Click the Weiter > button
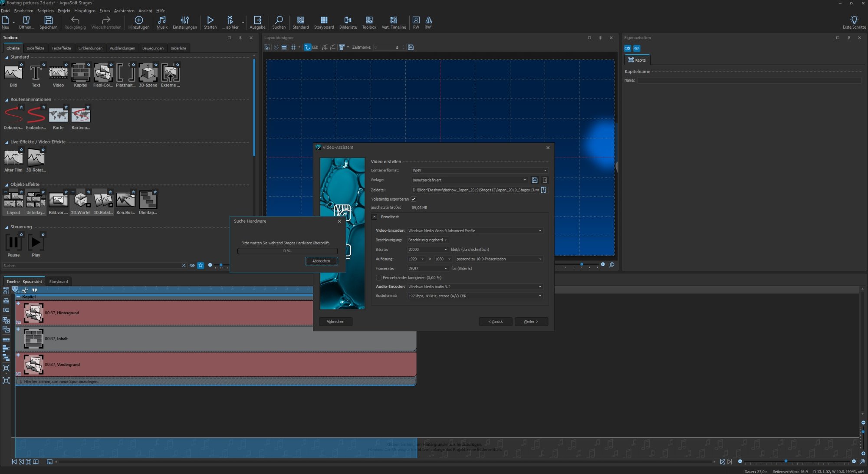The width and height of the screenshot is (868, 474). [531, 322]
